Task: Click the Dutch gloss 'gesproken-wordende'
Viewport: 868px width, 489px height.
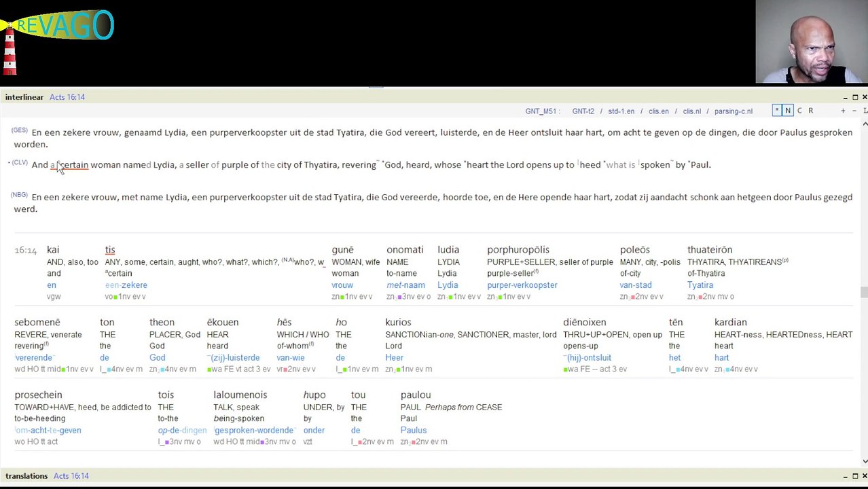Action: [x=254, y=431]
